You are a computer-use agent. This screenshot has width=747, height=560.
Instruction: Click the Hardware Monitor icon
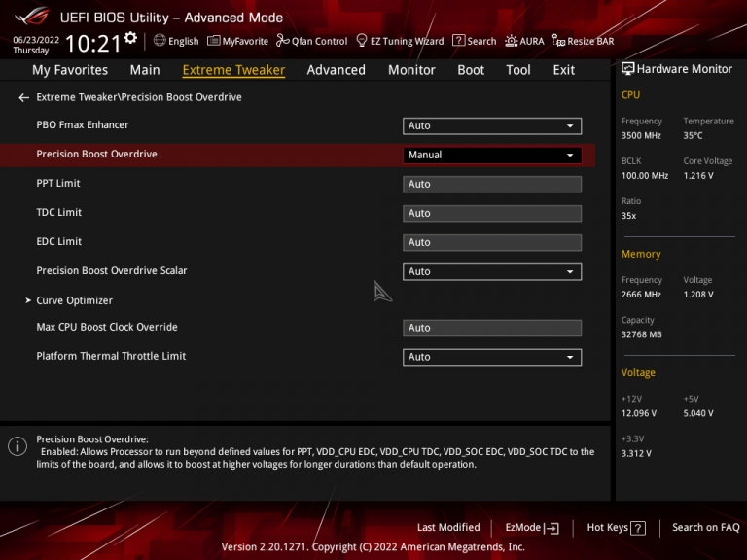tap(628, 69)
